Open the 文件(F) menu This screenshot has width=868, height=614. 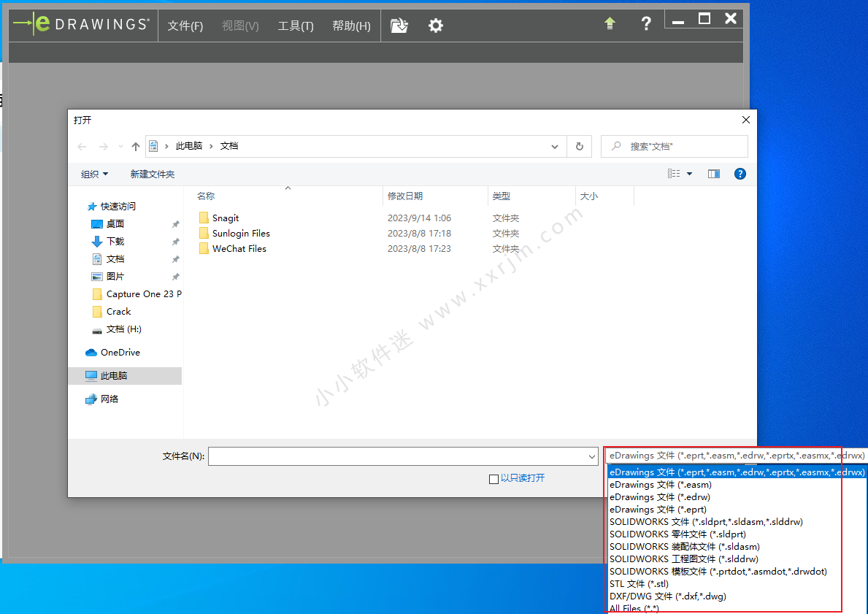[x=185, y=26]
